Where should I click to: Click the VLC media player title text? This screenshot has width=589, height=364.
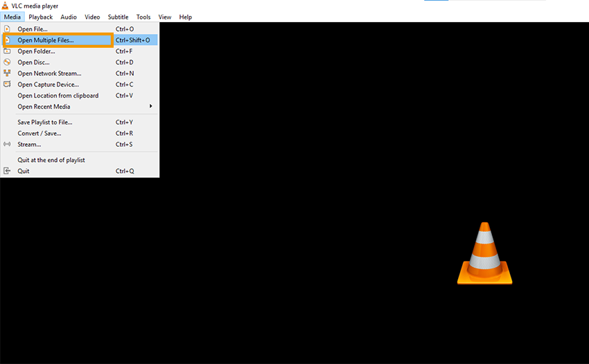(x=35, y=6)
